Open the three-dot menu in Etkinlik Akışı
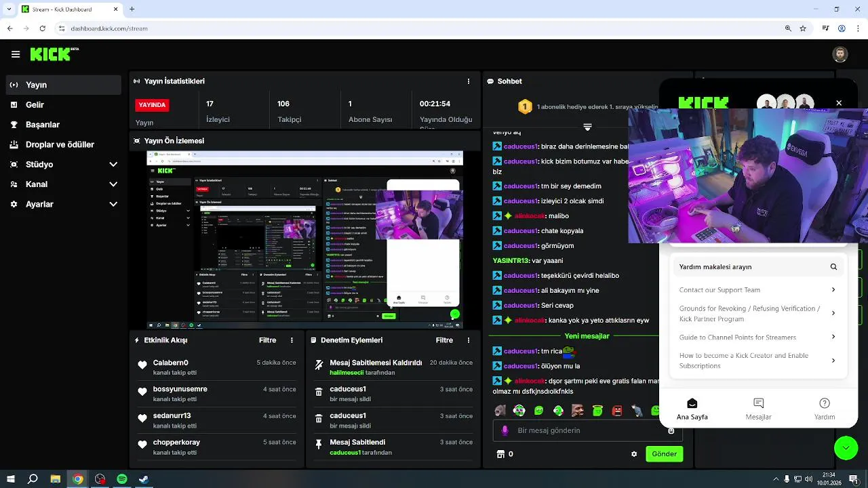The height and width of the screenshot is (488, 868). click(292, 340)
